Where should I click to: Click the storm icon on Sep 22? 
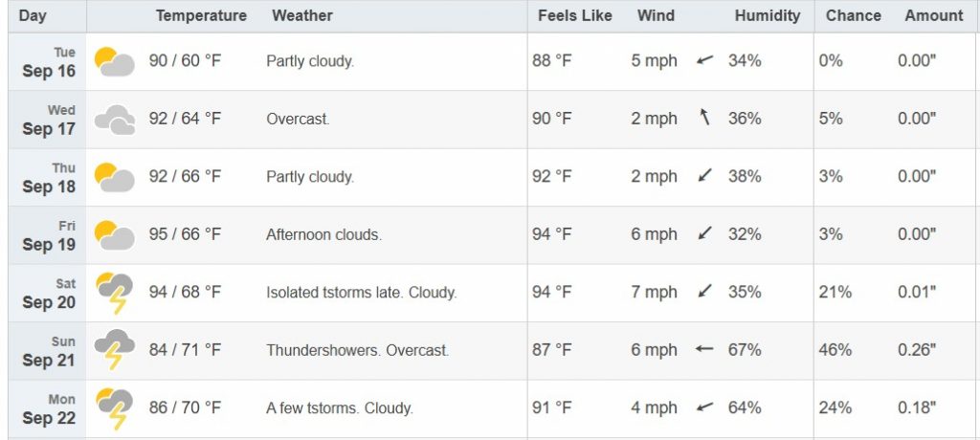pyautogui.click(x=115, y=408)
